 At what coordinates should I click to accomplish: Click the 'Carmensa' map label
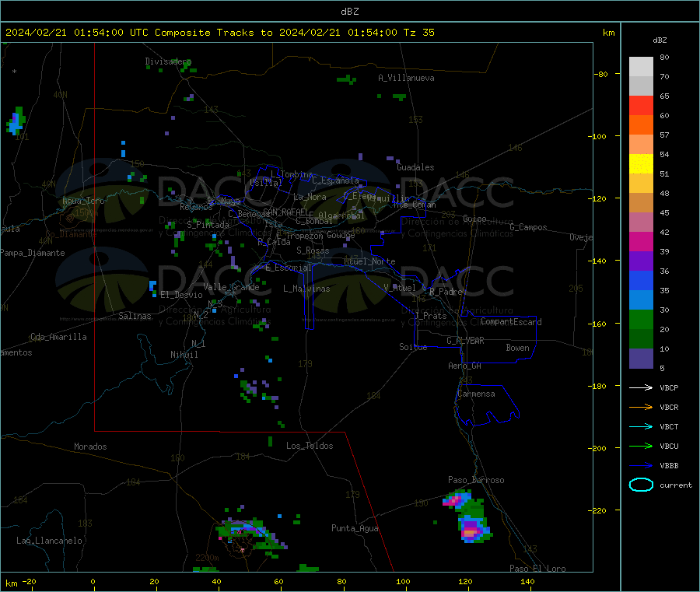coord(476,394)
